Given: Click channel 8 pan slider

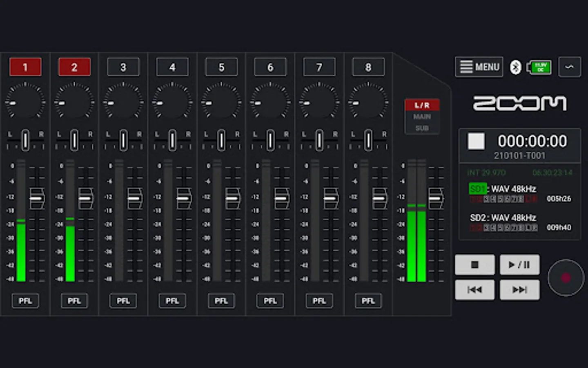Looking at the screenshot, I should click(x=368, y=140).
